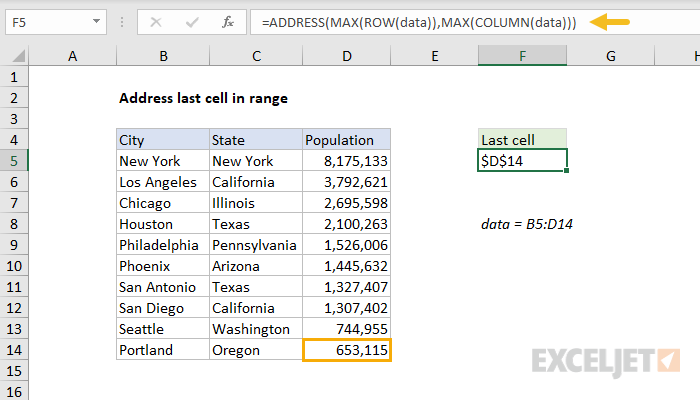Image resolution: width=700 pixels, height=400 pixels.
Task: Click the yellow arrow beside the formula
Action: tap(609, 22)
